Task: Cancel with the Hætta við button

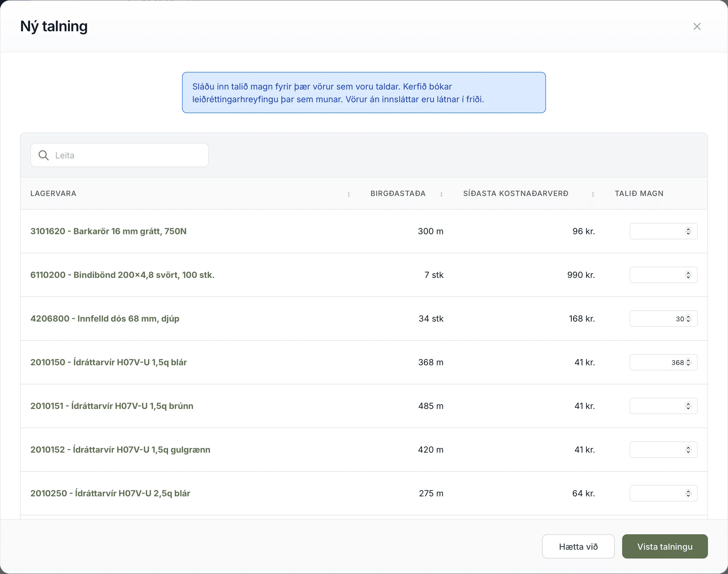Action: pyautogui.click(x=578, y=546)
